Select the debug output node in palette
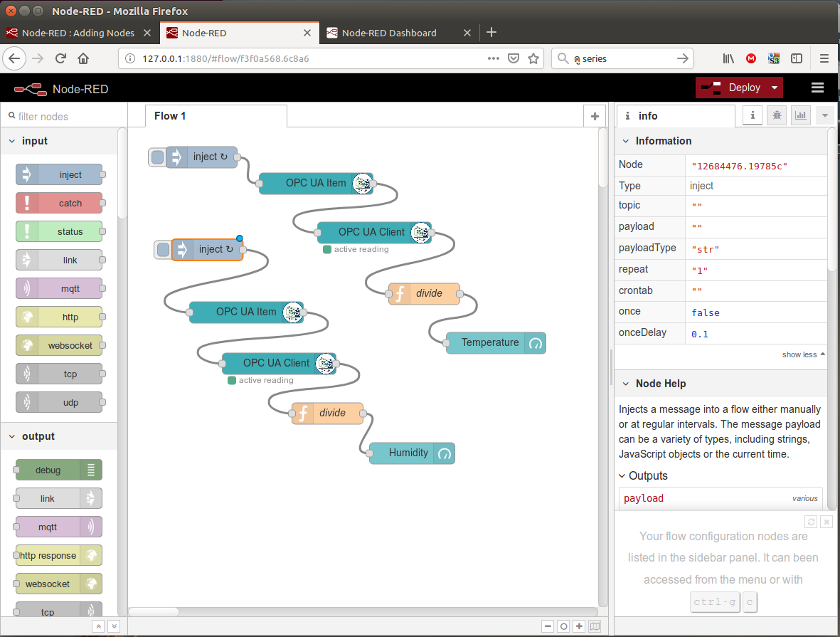840x637 pixels. coord(59,470)
